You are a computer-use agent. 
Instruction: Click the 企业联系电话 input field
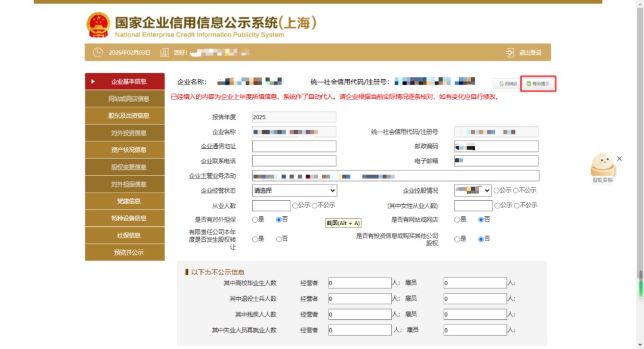[294, 161]
